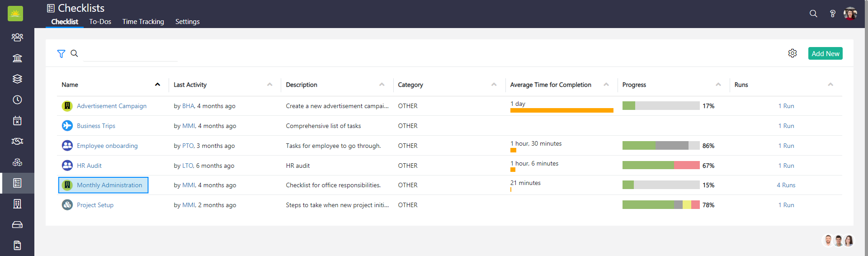The image size is (868, 256).
Task: Open the global search in top bar
Action: 813,14
